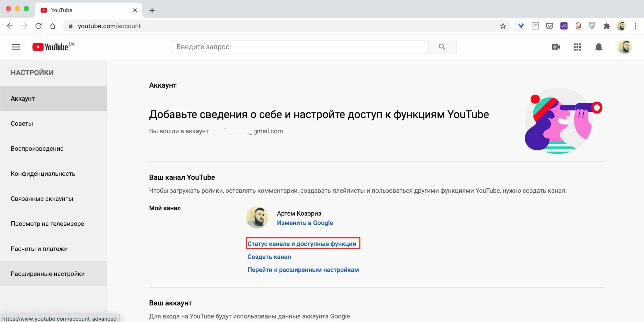Open Советы settings section
Image resolution: width=644 pixels, height=322 pixels.
(x=54, y=124)
